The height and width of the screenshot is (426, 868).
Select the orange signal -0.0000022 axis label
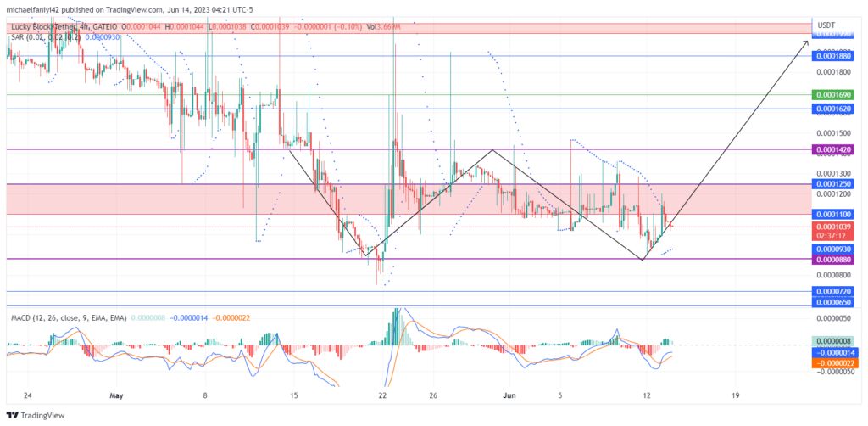(x=834, y=363)
